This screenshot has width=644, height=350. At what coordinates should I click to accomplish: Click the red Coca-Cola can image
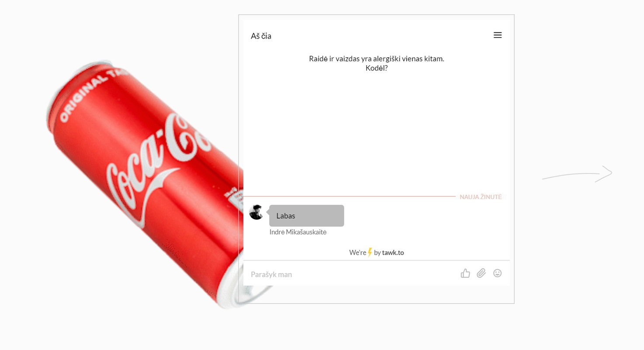144,184
